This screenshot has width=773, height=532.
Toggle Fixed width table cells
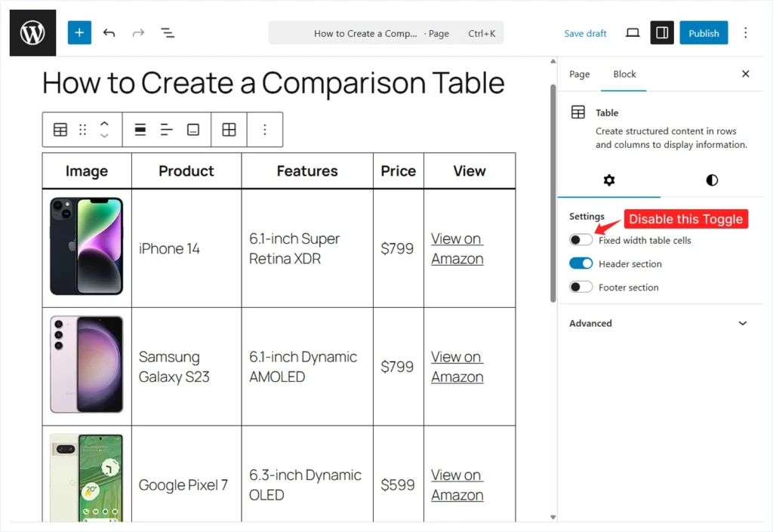pos(581,240)
